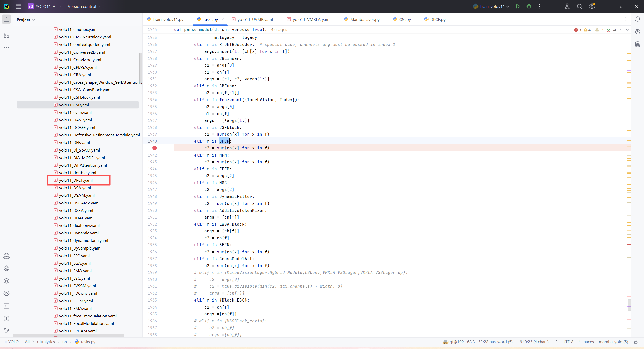The image size is (644, 349).
Task: Toggle the Project tool window folder icon
Action: pos(6,19)
